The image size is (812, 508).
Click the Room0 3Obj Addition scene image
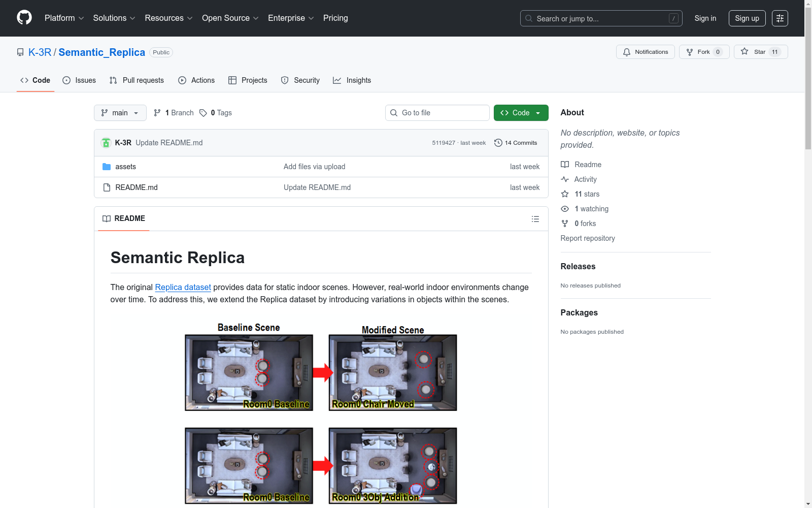pos(393,466)
